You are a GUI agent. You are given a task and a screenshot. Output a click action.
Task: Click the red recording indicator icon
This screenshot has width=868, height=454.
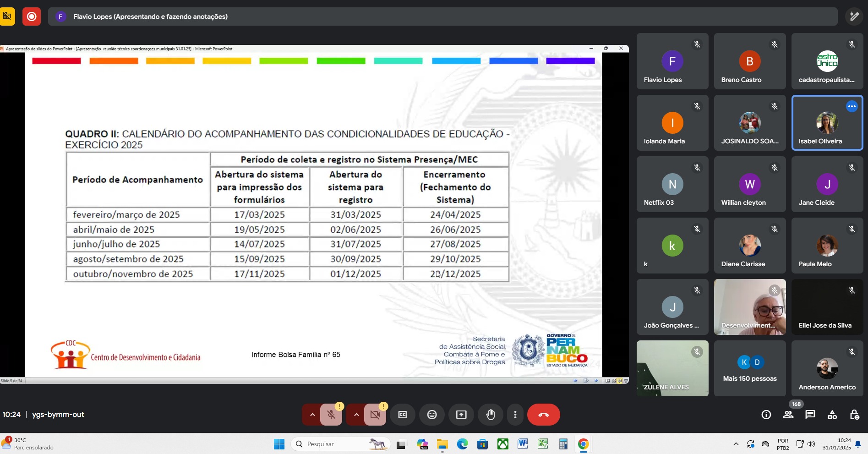tap(32, 16)
